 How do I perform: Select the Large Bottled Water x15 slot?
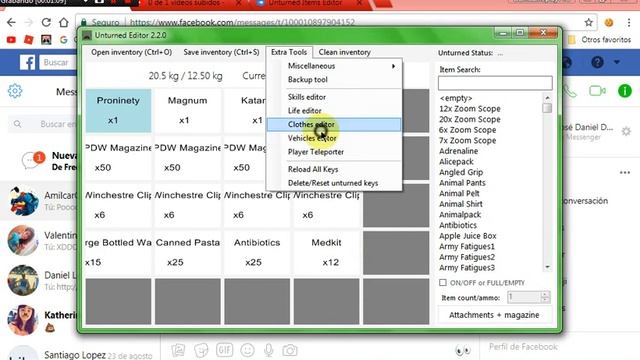coord(118,253)
